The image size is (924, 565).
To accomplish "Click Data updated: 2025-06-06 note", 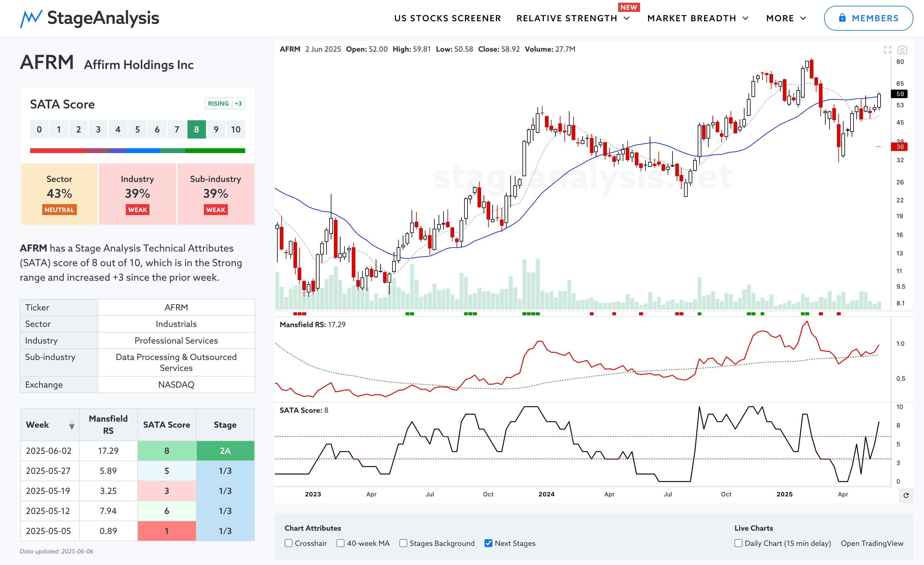I will coord(56,551).
